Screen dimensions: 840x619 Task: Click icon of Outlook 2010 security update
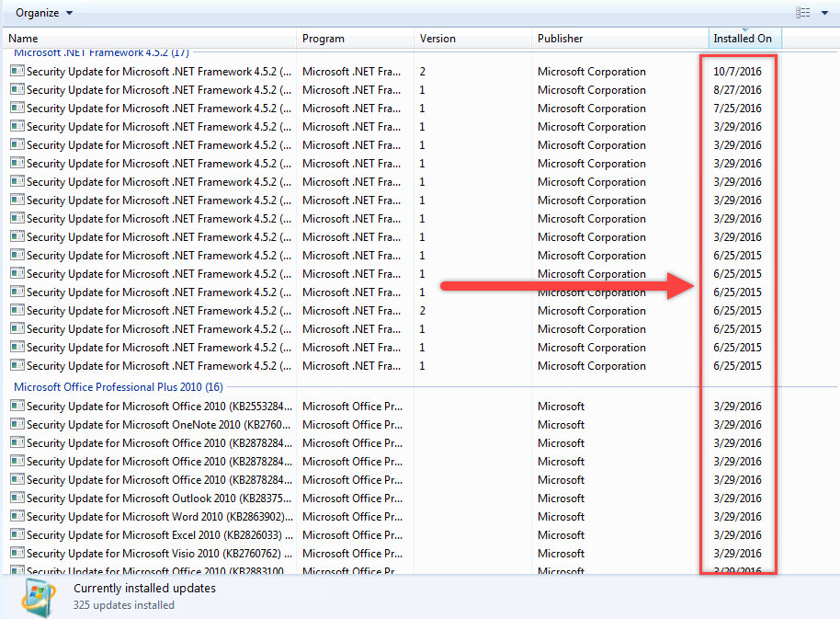point(17,499)
